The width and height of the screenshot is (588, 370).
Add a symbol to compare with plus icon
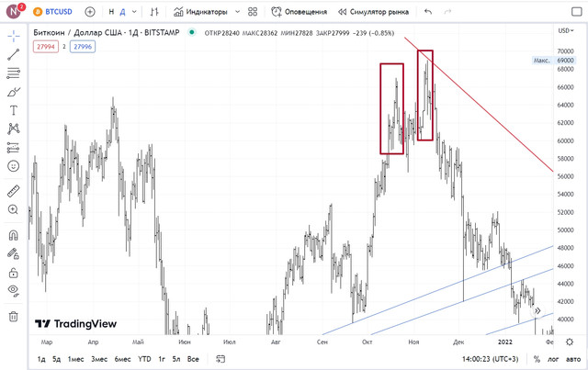[90, 12]
